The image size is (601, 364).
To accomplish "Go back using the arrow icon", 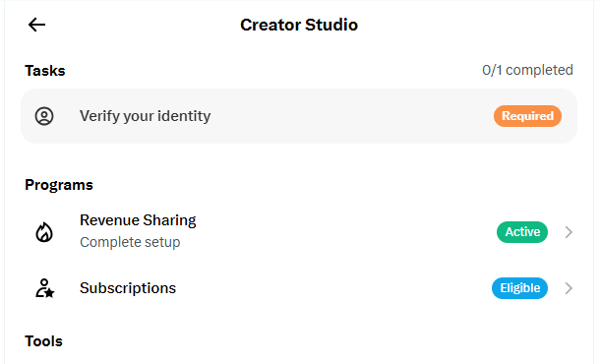I will (x=36, y=25).
